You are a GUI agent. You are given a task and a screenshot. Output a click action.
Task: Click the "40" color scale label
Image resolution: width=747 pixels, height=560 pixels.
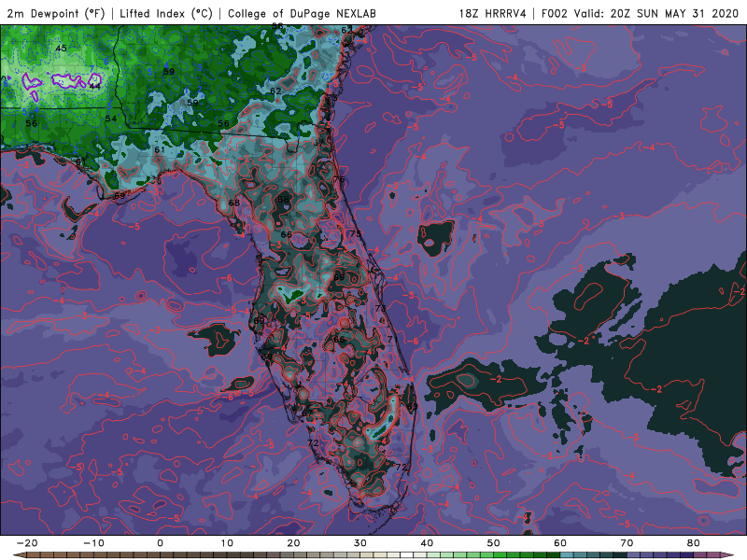tap(427, 543)
